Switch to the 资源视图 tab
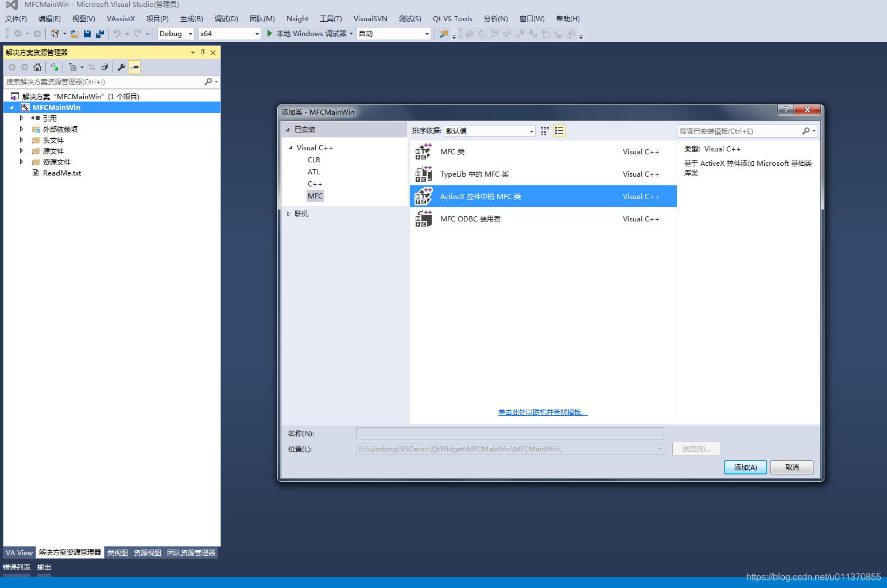Screen dimensions: 887x588 (148, 553)
